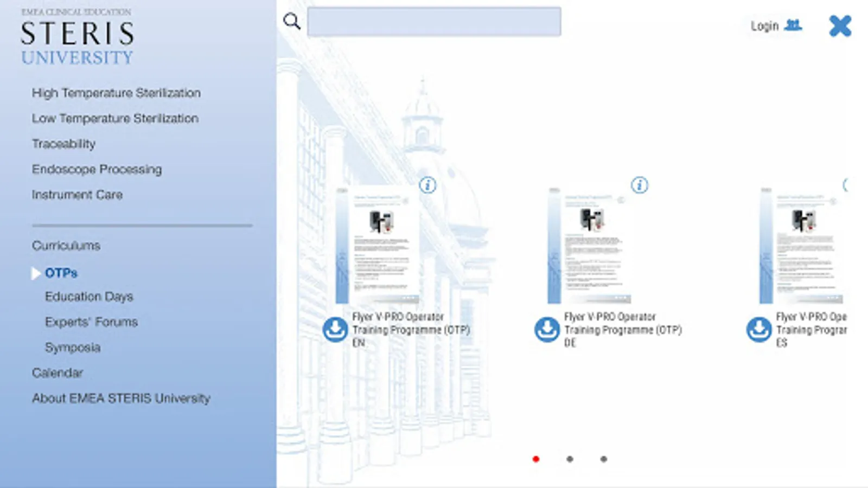Click the Login link

[764, 26]
